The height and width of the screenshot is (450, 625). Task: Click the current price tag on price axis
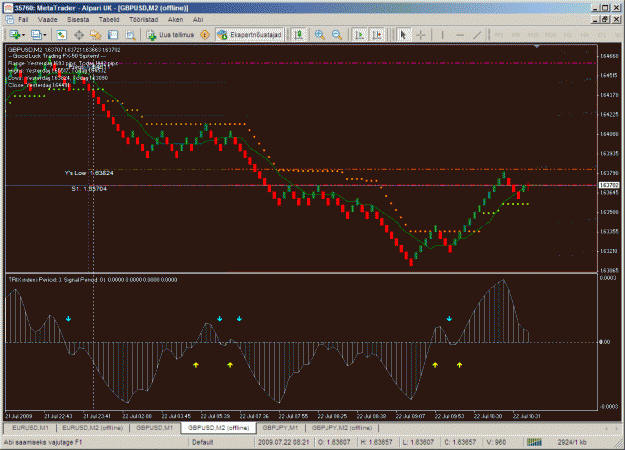pos(609,185)
